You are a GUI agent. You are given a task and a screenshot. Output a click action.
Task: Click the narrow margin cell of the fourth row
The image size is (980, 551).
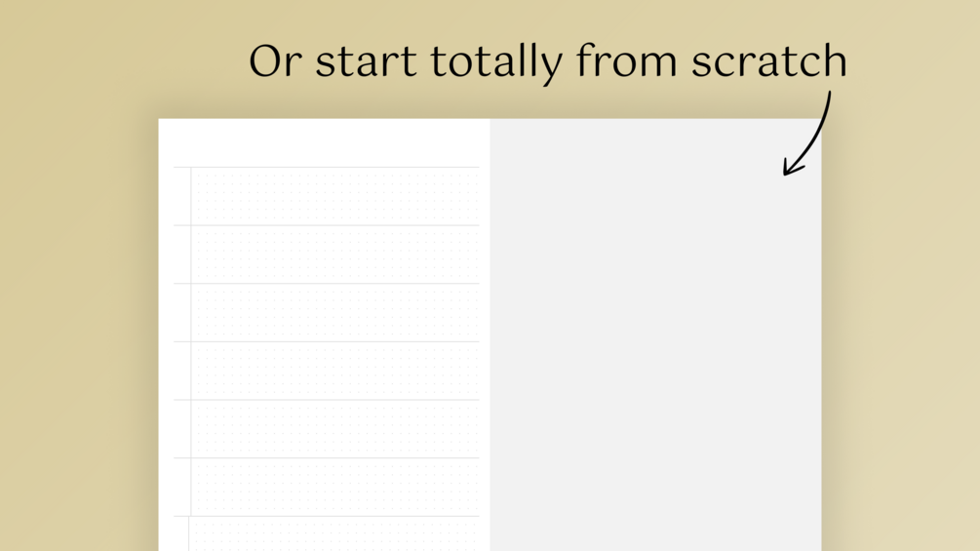(182, 371)
